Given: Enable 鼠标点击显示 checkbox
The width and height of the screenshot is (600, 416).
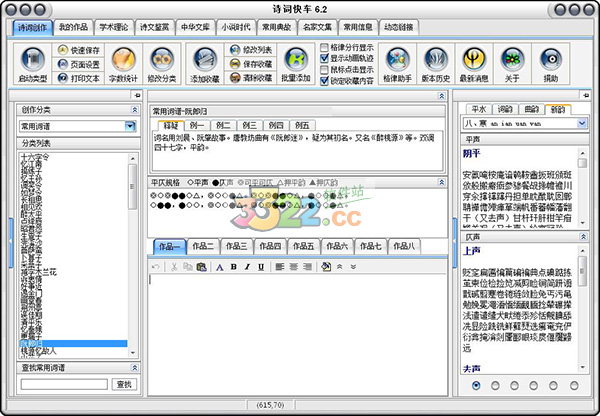Looking at the screenshot, I should (324, 70).
